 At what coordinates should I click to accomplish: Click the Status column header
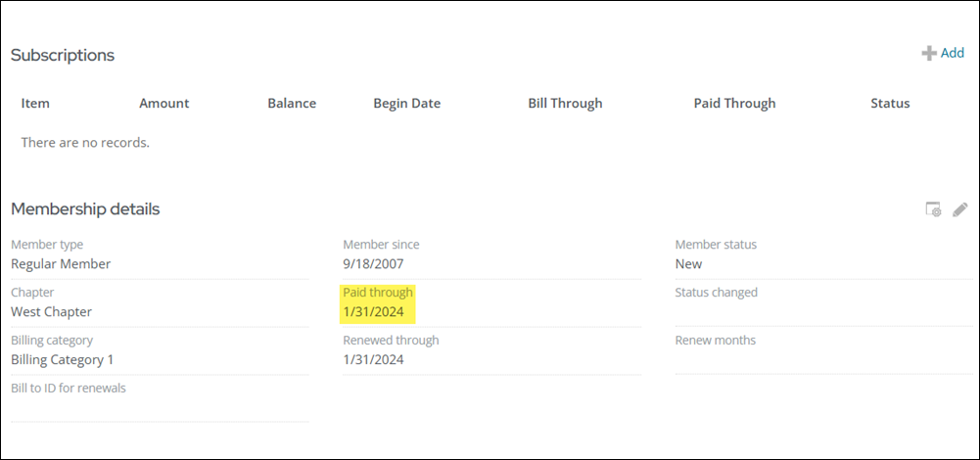click(890, 104)
